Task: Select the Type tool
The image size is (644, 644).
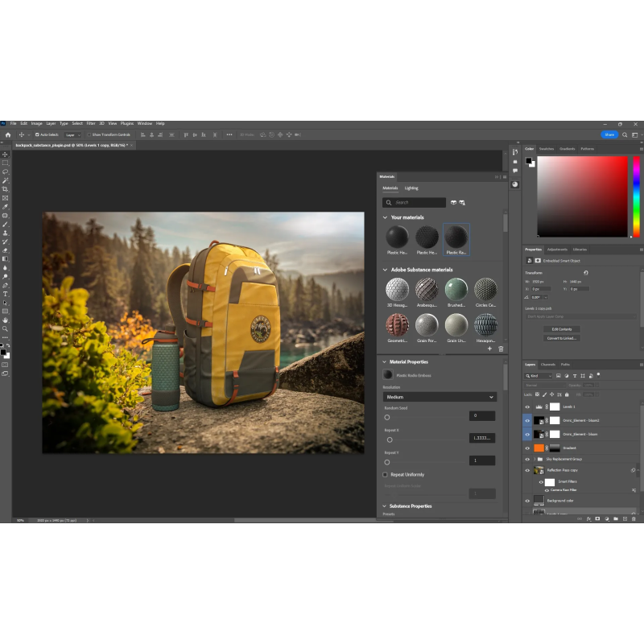Action: coord(5,294)
